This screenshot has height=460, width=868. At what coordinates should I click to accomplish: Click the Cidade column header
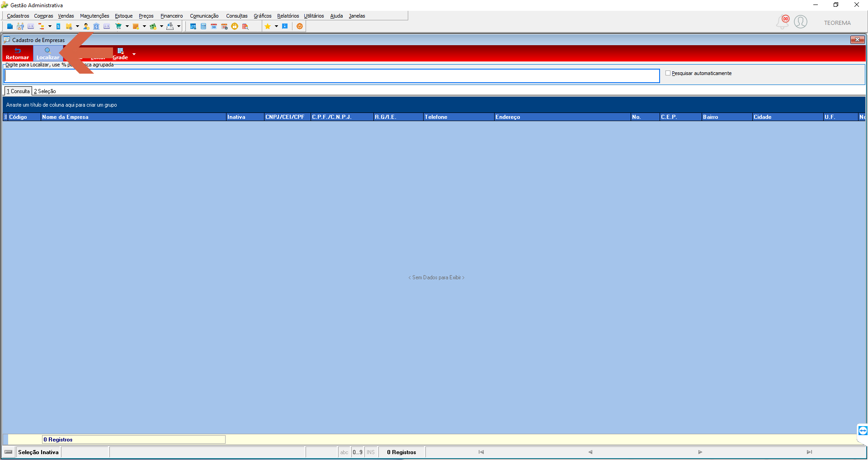pos(788,117)
